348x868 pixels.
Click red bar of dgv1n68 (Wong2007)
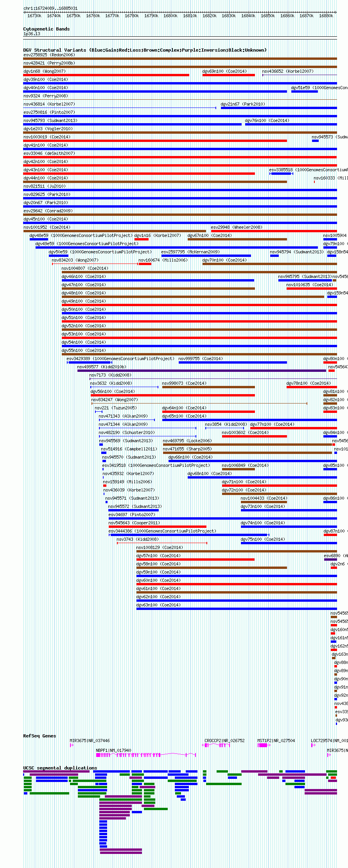[106, 75]
